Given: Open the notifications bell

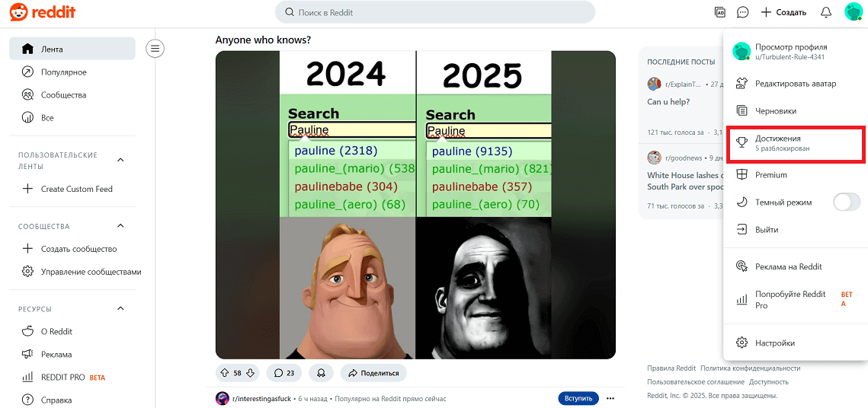Looking at the screenshot, I should click(826, 12).
